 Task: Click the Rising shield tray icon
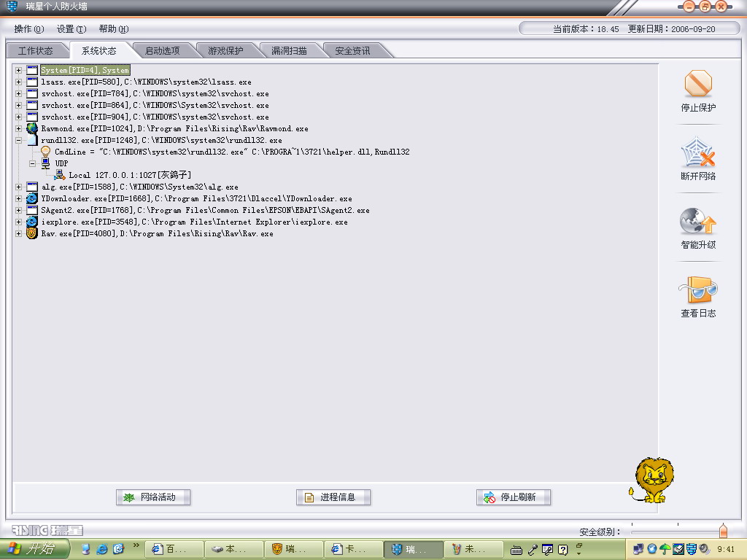point(692,549)
